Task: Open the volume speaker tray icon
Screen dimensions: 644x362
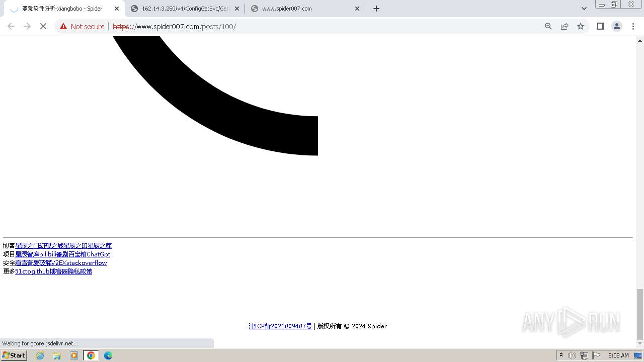Action: tap(572, 355)
